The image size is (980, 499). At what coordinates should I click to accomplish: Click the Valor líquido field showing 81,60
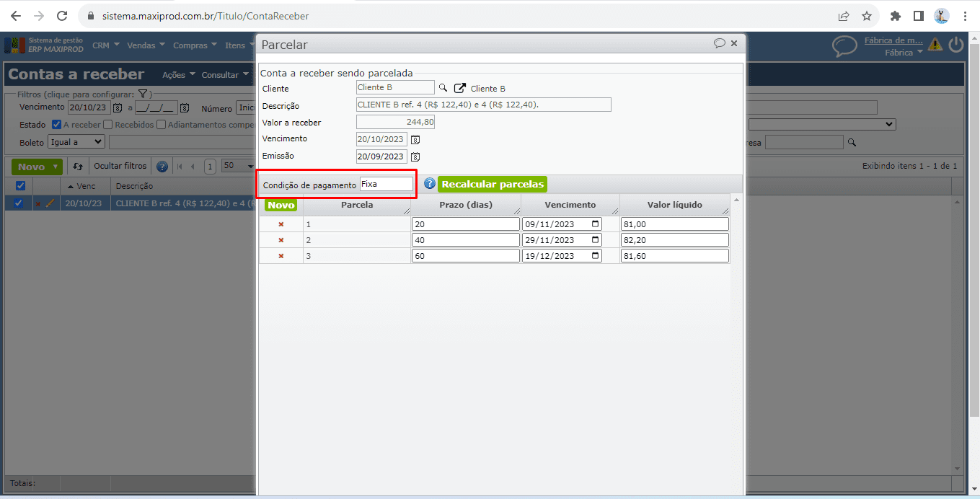(674, 256)
